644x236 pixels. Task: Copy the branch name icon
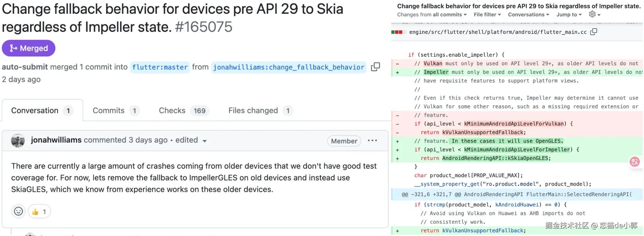(375, 67)
